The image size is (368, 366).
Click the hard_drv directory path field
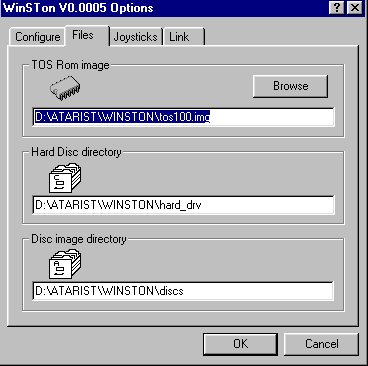(x=183, y=205)
